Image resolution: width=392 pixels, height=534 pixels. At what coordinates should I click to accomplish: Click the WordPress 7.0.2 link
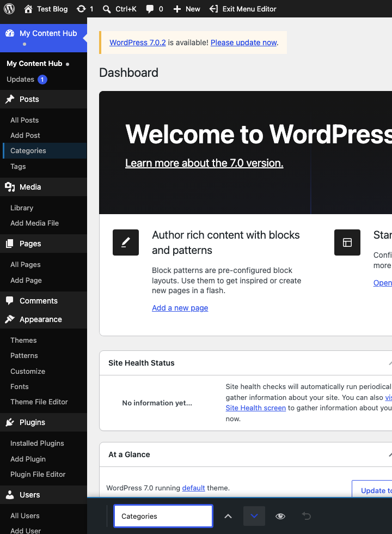pyautogui.click(x=137, y=43)
